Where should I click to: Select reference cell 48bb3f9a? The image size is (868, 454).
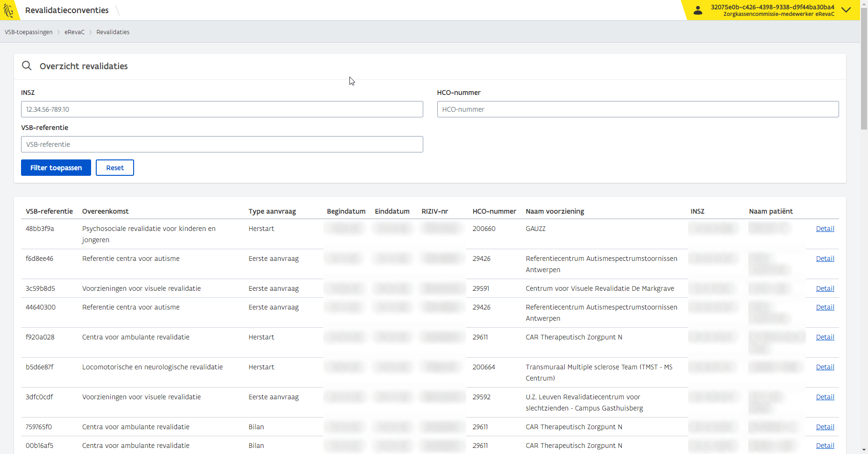(40, 229)
